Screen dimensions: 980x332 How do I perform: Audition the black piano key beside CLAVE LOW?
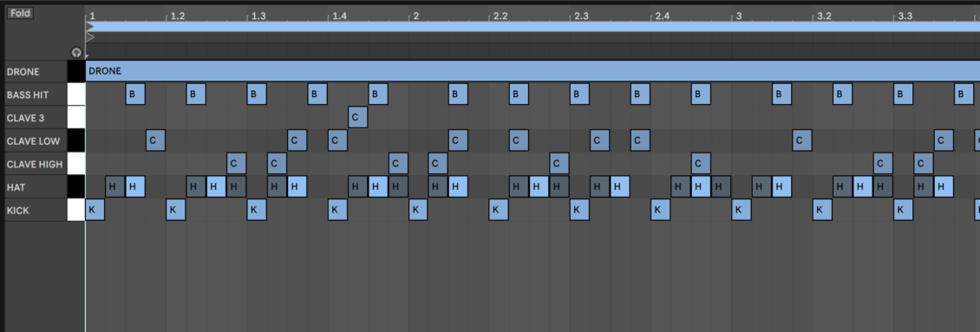pos(76,140)
